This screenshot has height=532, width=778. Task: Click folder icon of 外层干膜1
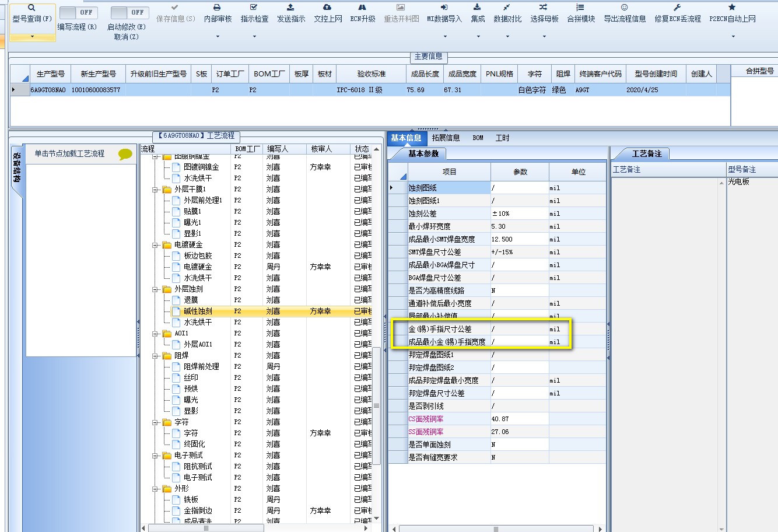(167, 190)
